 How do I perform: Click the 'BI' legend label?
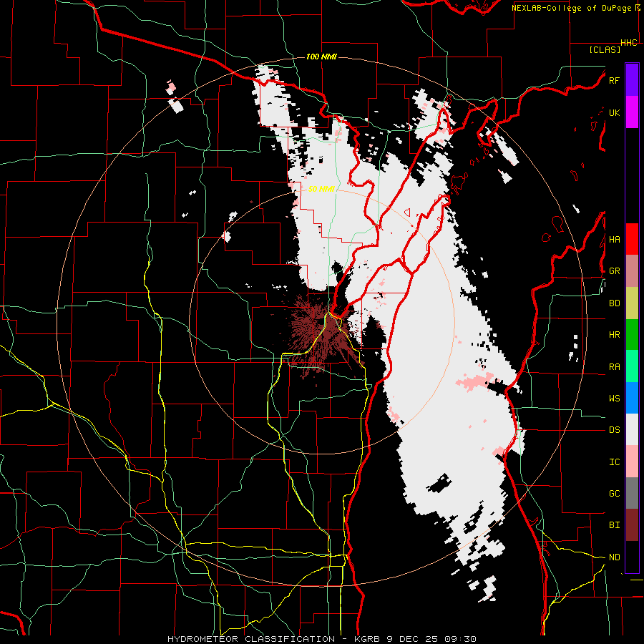614,525
